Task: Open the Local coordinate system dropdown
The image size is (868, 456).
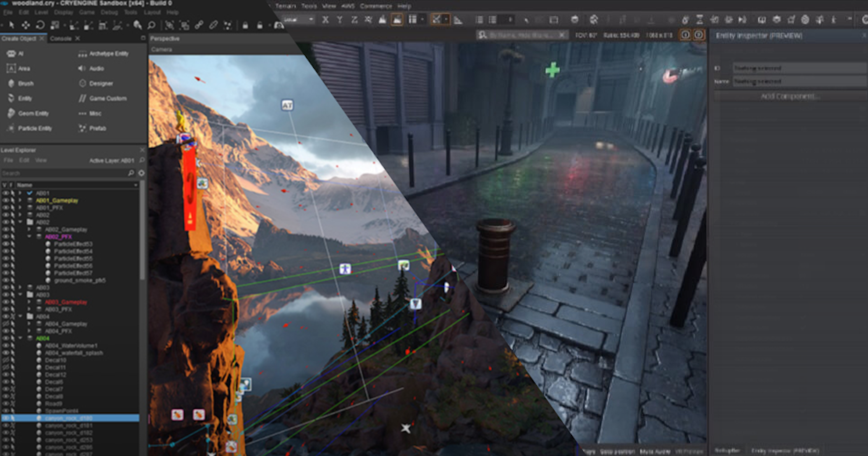Action: pyautogui.click(x=298, y=20)
